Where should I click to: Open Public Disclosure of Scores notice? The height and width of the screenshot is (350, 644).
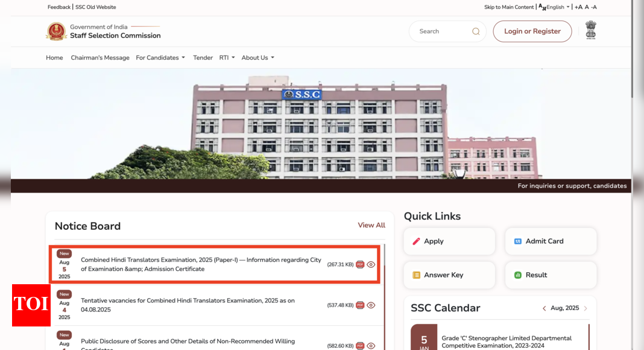click(188, 345)
